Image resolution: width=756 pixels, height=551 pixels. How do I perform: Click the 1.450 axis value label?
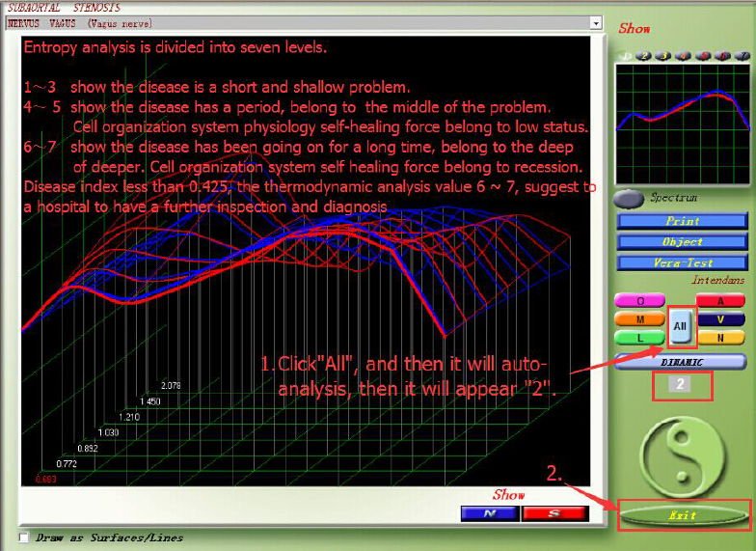(150, 401)
